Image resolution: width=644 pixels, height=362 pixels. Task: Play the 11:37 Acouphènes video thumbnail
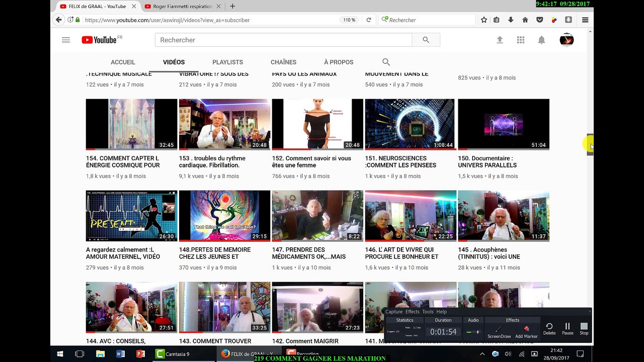[504, 216]
